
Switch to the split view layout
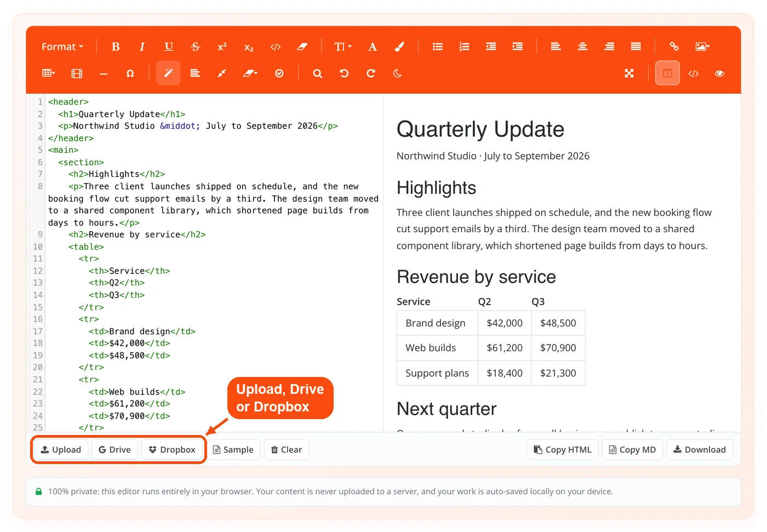[x=667, y=73]
